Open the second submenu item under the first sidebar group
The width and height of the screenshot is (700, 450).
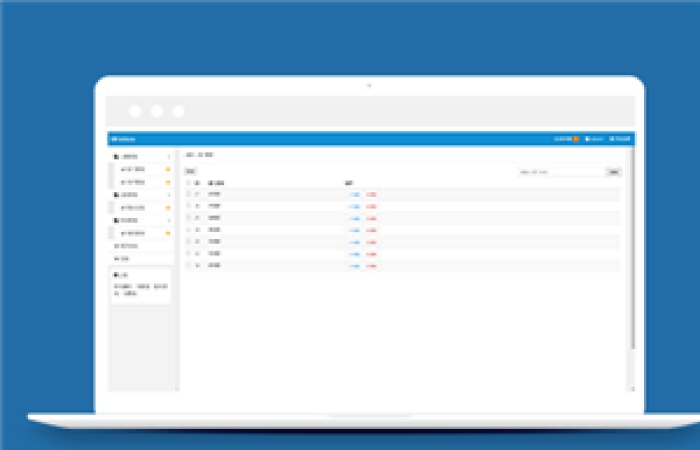[x=142, y=183]
